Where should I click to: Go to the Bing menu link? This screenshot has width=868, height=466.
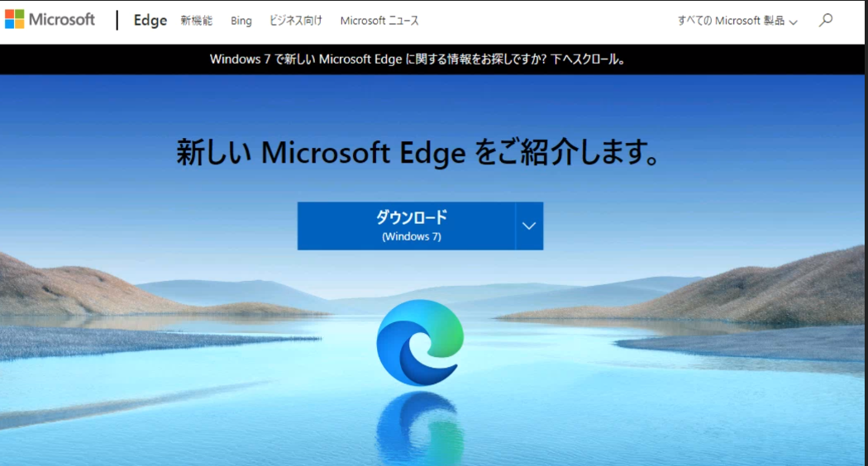click(241, 21)
